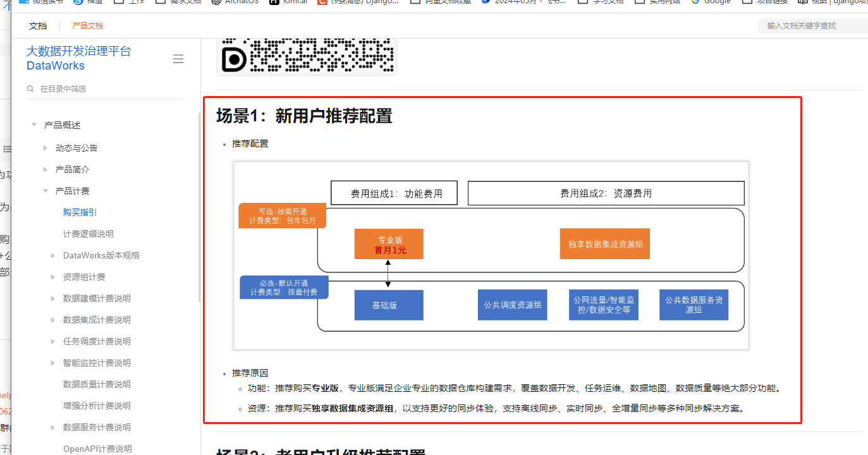This screenshot has width=868, height=455.
Task: Click the blue 基础版 box
Action: 389,305
